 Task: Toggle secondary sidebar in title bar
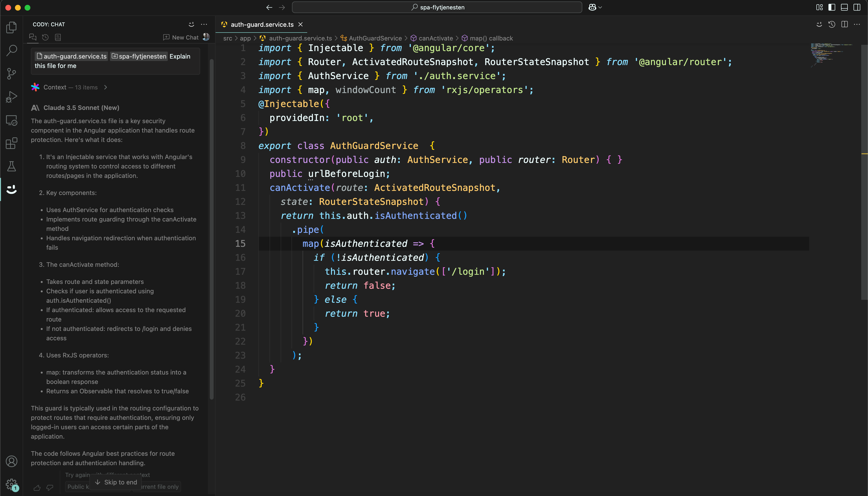coord(857,7)
